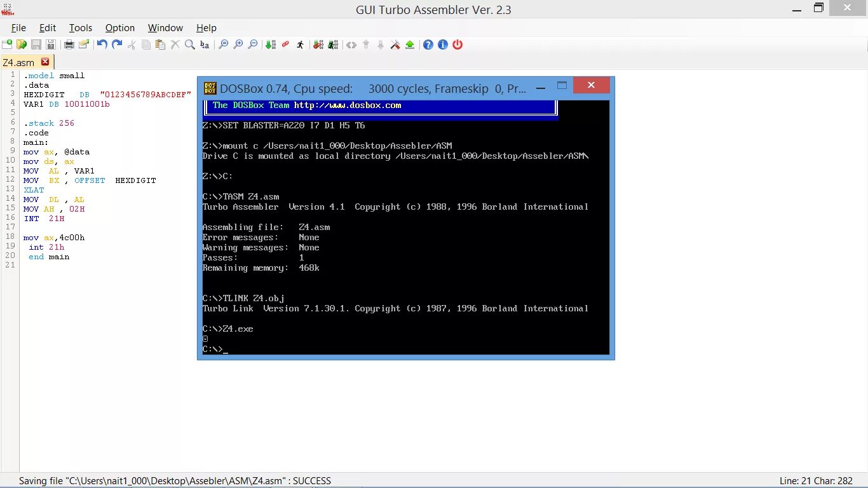Open the Help menu
Screen dimensions: 868x488
click(x=207, y=28)
